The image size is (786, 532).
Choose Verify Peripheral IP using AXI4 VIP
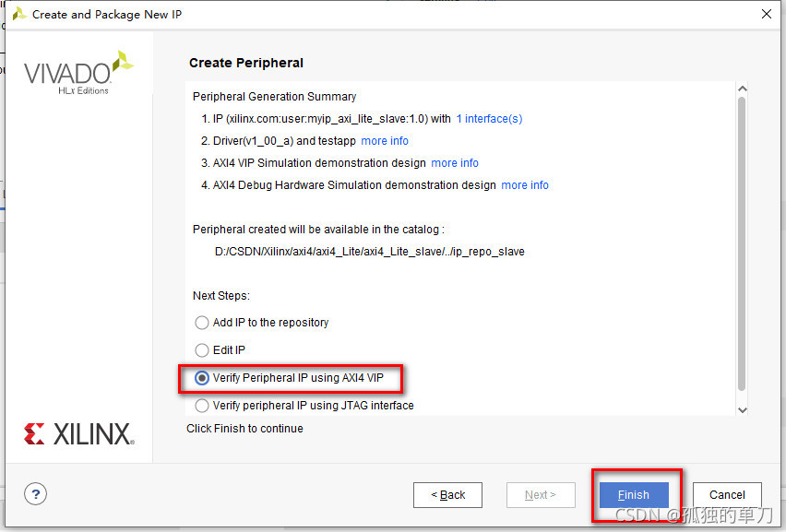(202, 378)
